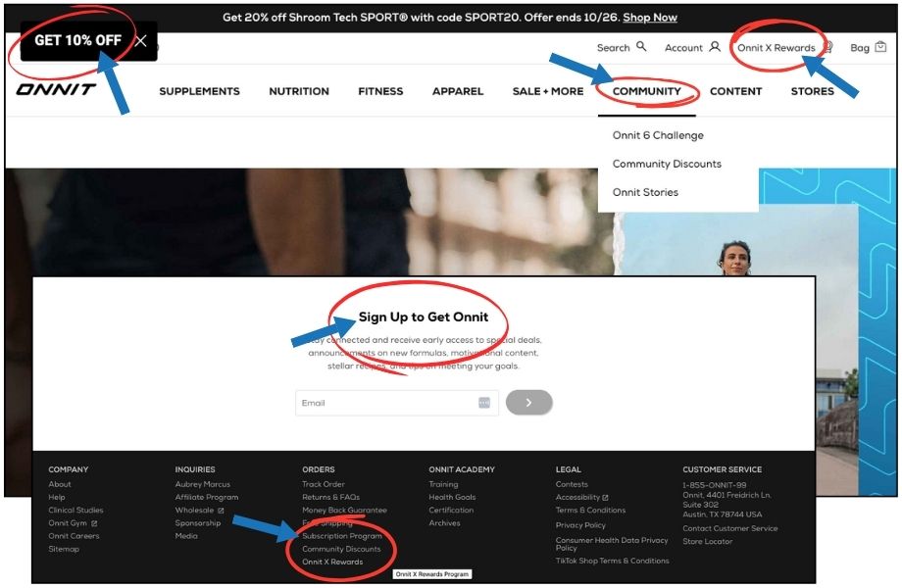Open the CONTENT menu

coord(735,91)
